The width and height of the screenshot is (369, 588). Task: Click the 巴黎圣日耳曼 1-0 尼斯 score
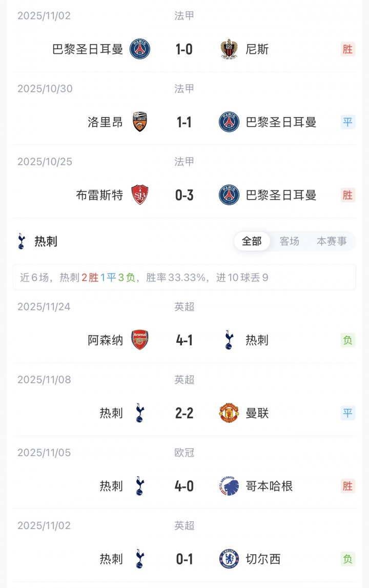tap(184, 49)
